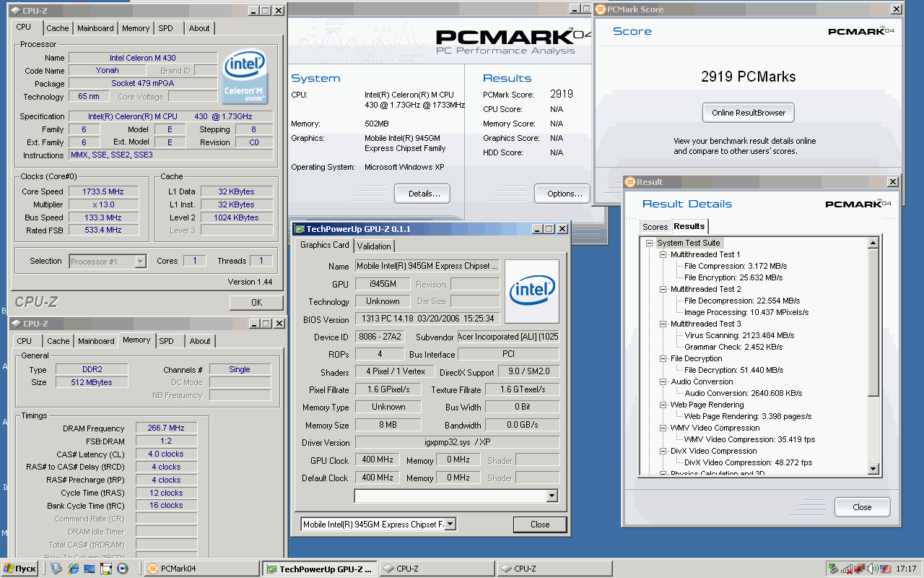Click '4.0 clocks' CAS Latency value
Screen dimensions: 924x578
(x=166, y=454)
